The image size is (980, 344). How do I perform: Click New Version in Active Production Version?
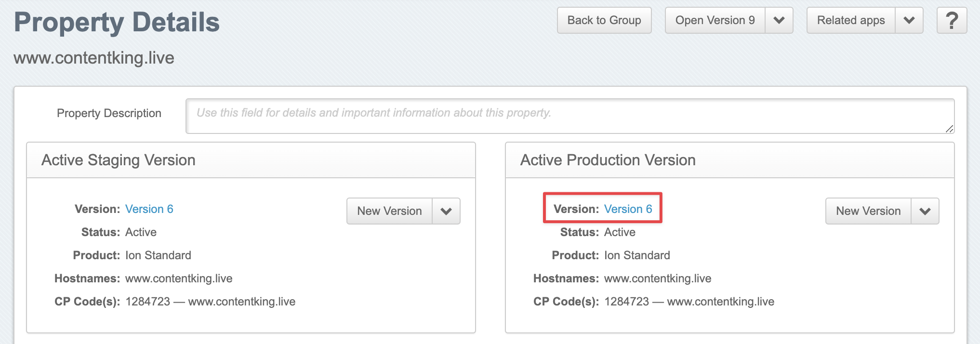tap(868, 211)
